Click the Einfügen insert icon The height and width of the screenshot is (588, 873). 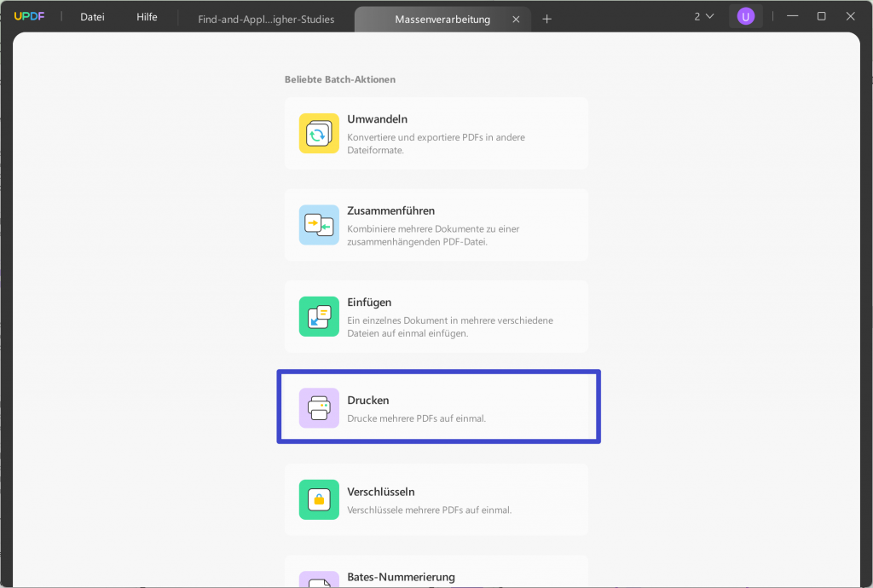click(319, 316)
